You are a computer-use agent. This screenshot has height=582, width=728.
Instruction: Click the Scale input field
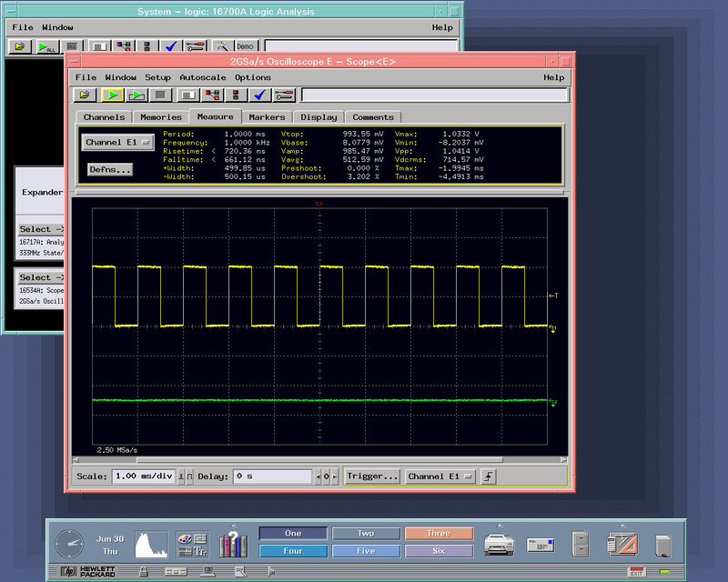coord(144,477)
